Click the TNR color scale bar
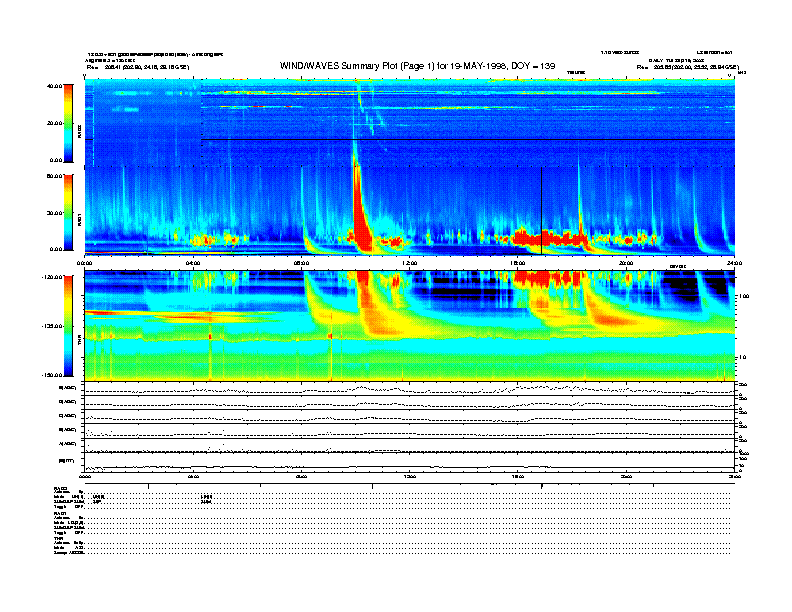The image size is (792, 612). (x=68, y=326)
